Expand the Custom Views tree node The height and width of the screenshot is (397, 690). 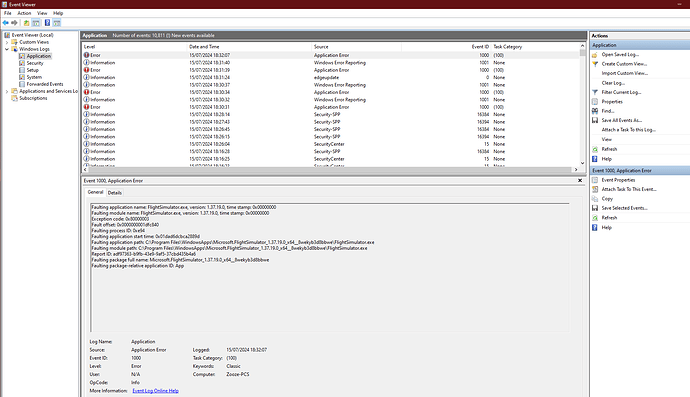7,42
